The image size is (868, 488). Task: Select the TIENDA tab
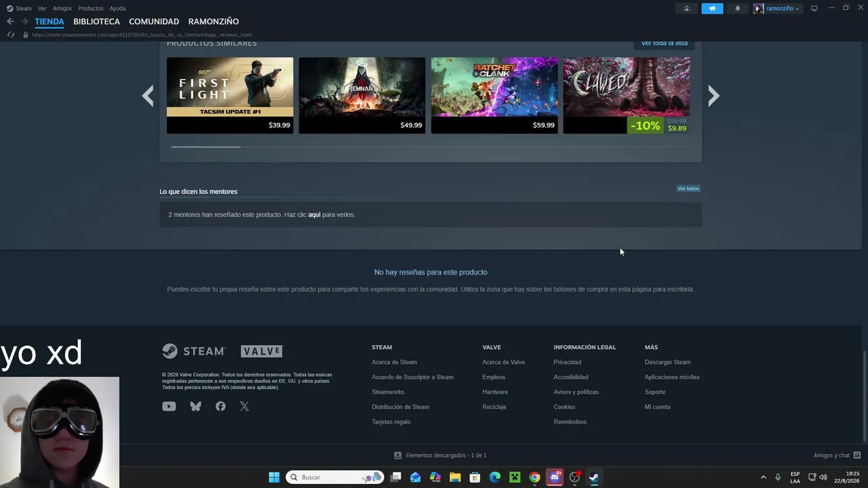pos(50,22)
